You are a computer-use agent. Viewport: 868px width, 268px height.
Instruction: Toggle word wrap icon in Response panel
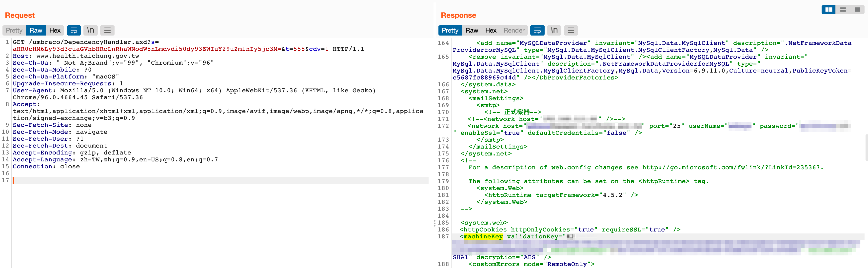point(537,30)
